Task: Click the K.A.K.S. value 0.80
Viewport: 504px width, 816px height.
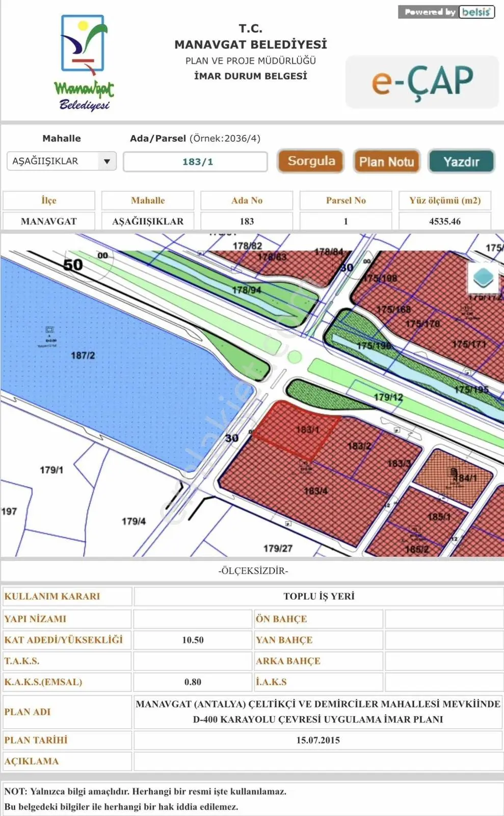Action: point(193,682)
